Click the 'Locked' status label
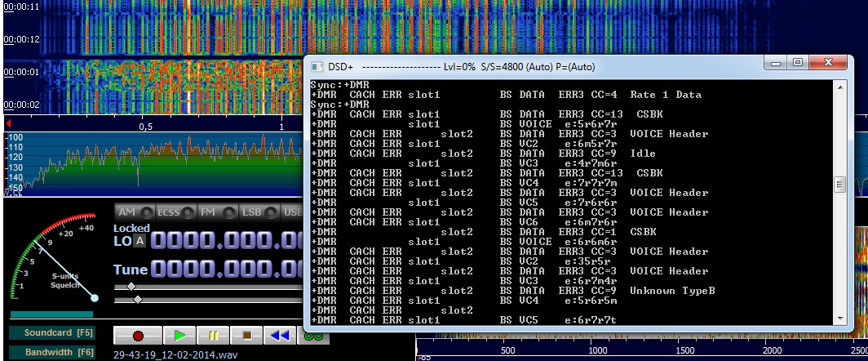868x361 pixels. coord(132,228)
